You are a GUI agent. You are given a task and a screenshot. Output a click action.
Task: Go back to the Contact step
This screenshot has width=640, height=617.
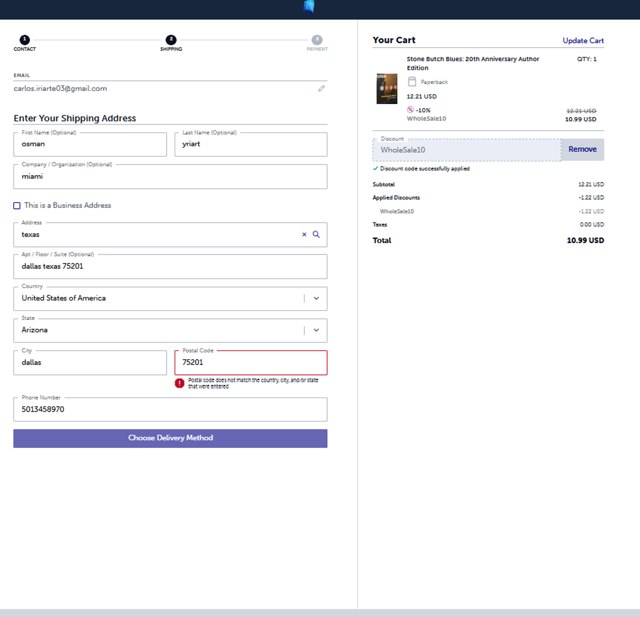pyautogui.click(x=24, y=40)
